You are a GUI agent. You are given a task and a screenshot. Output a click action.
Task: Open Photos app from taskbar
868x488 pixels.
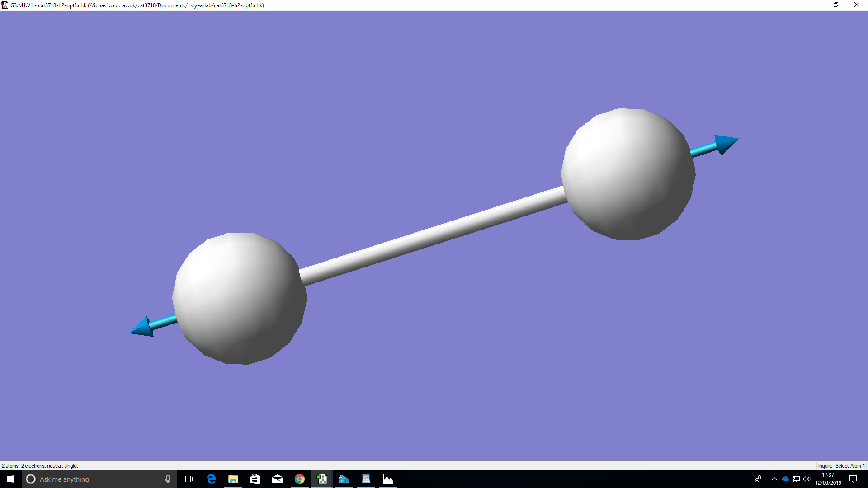[x=388, y=479]
